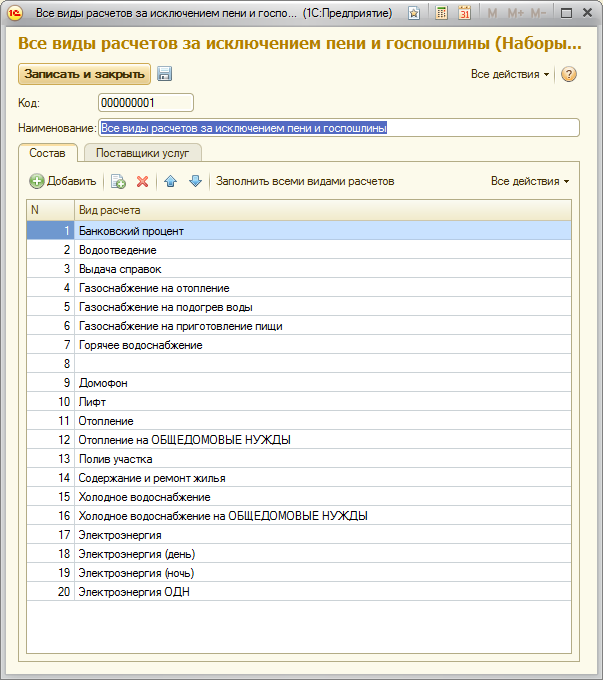This screenshot has height=680, width=603.
Task: Select row 17 Электроэнергия
Action: [299, 535]
